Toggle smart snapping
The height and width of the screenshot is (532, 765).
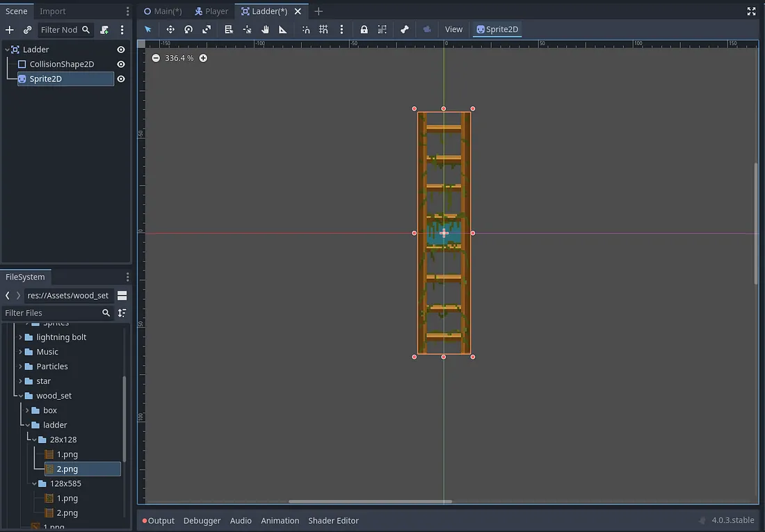click(x=306, y=29)
